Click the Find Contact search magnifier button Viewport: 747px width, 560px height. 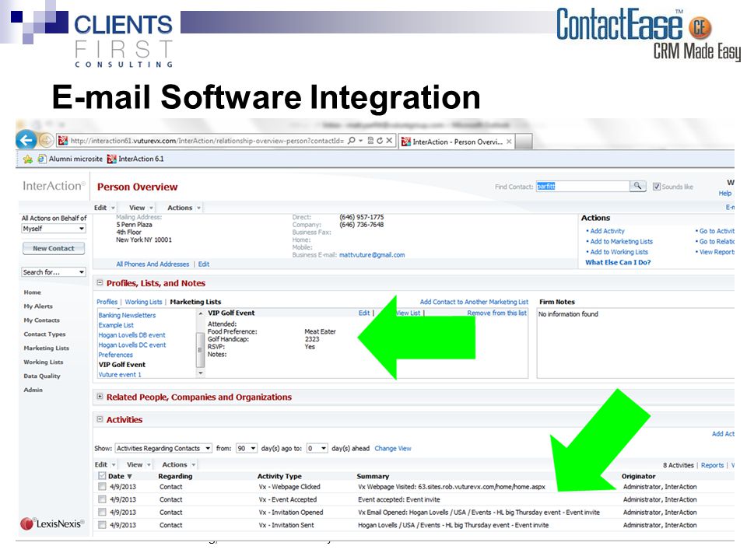pos(637,186)
